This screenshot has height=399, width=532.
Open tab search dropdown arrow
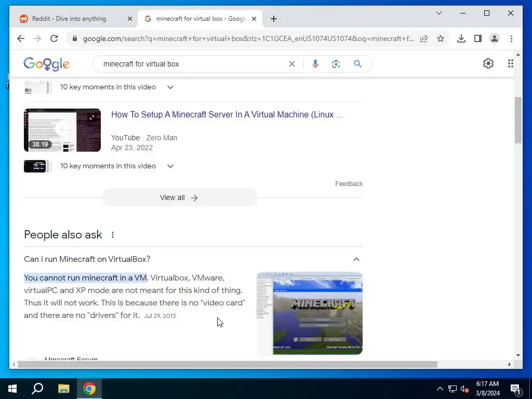(x=438, y=13)
